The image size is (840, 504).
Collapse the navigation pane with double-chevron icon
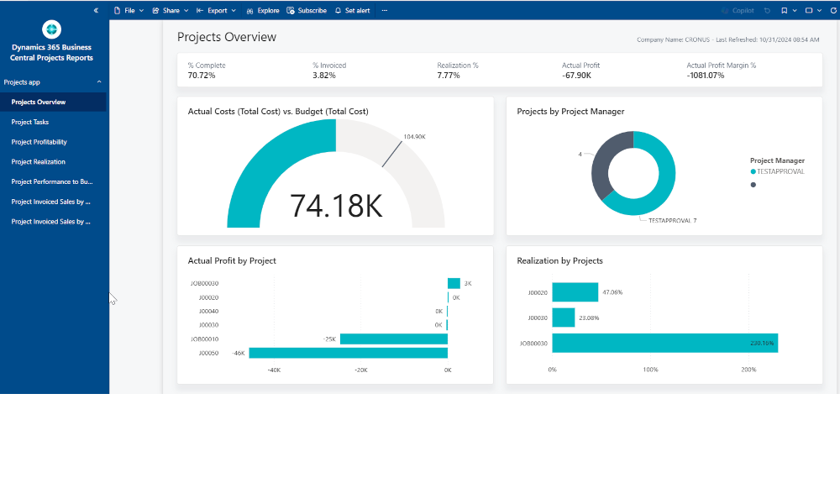96,10
